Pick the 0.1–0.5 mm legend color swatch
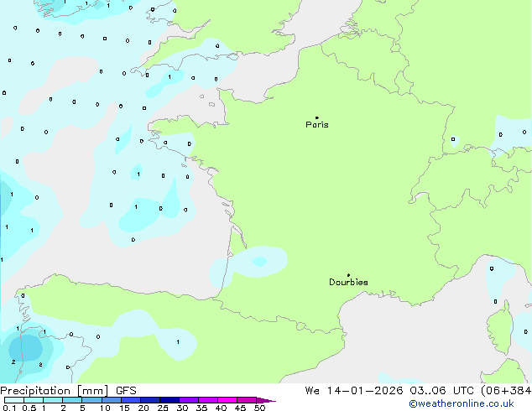 click(x=14, y=400)
